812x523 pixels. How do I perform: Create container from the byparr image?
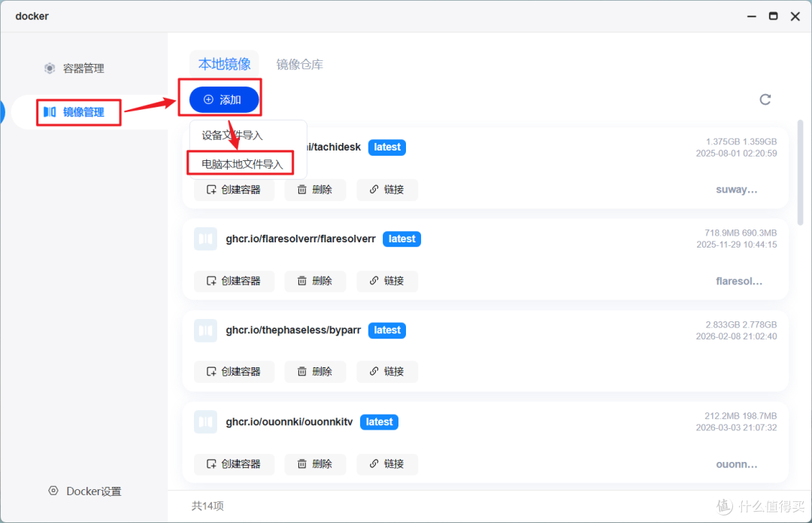click(x=234, y=372)
